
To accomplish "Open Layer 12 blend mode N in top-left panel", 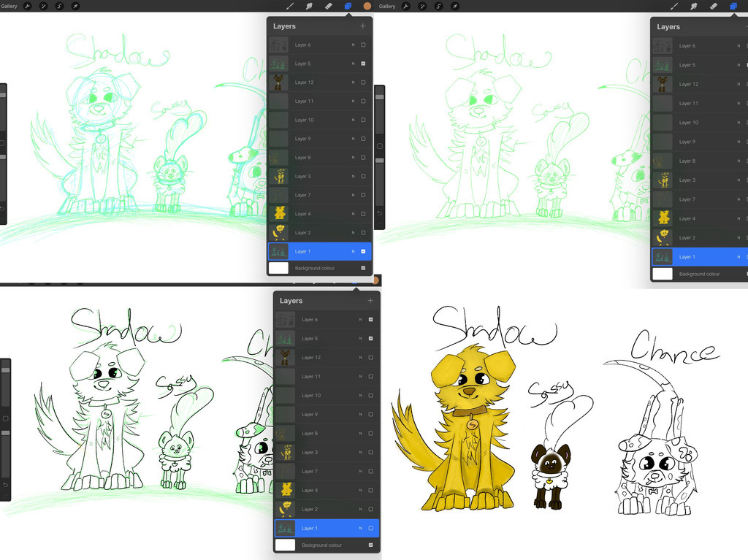I will tap(353, 83).
